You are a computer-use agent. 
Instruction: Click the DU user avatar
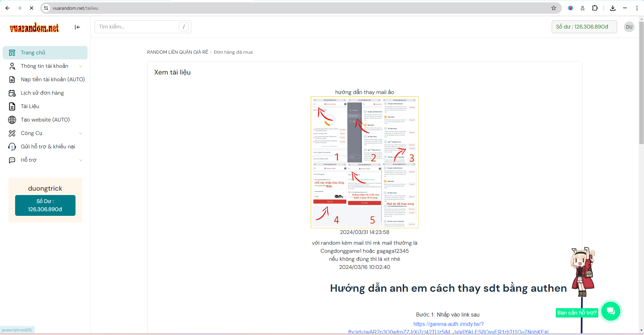(x=629, y=27)
